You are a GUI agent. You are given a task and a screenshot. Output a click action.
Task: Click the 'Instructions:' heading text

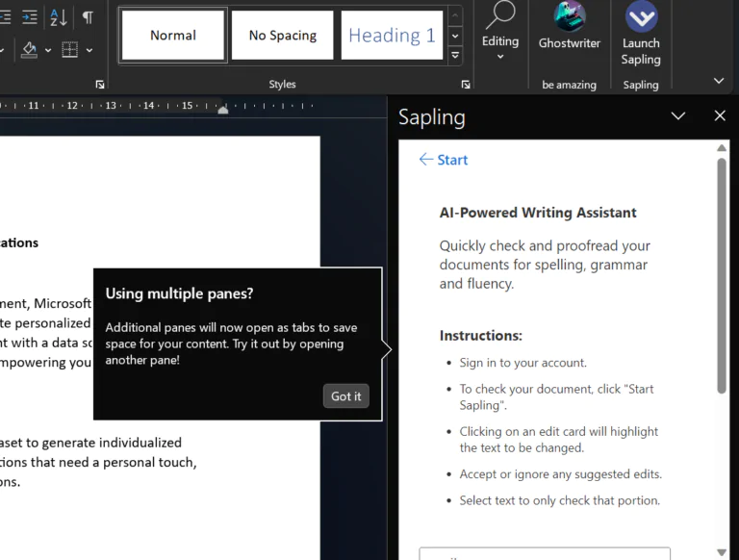(481, 336)
